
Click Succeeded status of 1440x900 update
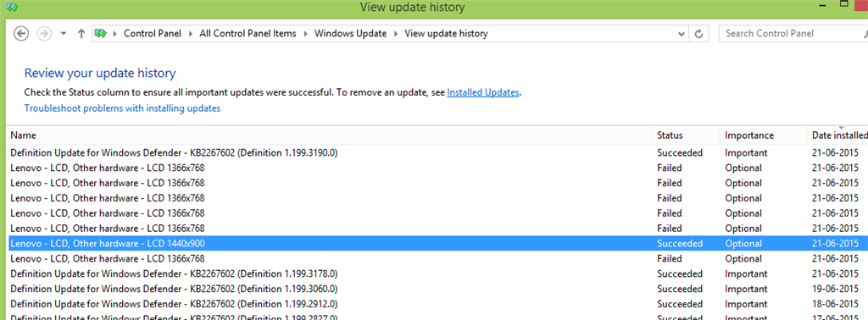pyautogui.click(x=680, y=244)
